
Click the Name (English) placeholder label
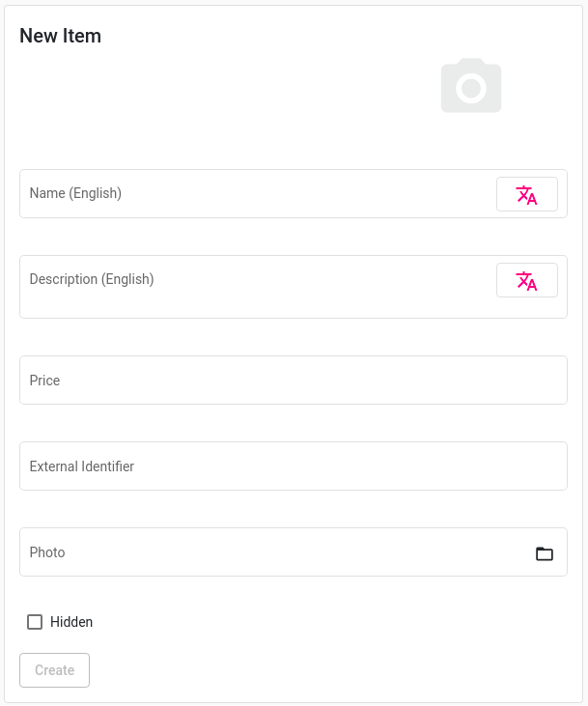[75, 193]
